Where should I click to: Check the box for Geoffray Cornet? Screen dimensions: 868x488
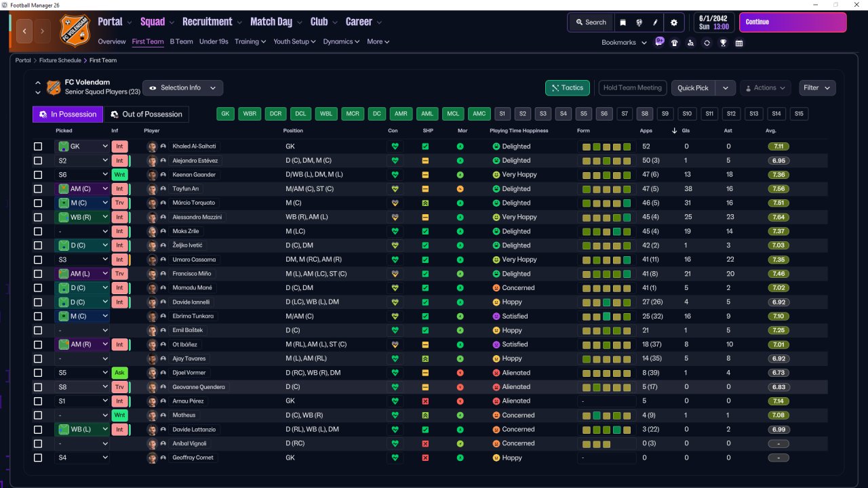point(38,458)
